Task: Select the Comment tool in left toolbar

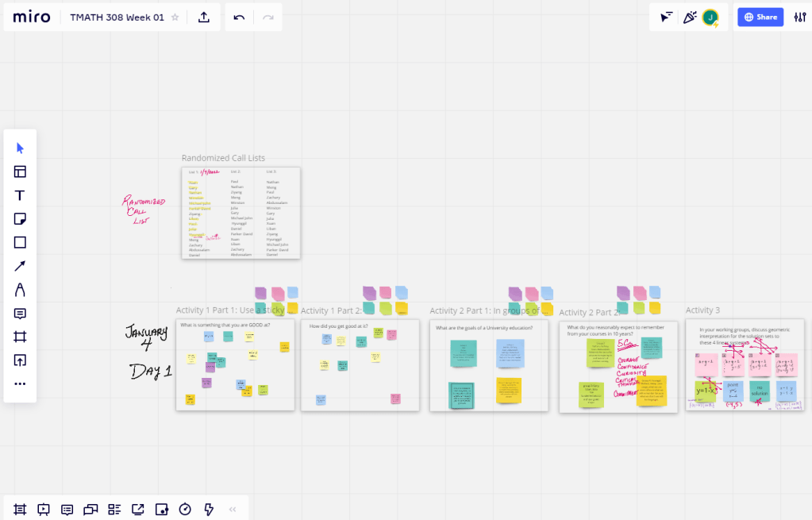Action: tap(20, 314)
